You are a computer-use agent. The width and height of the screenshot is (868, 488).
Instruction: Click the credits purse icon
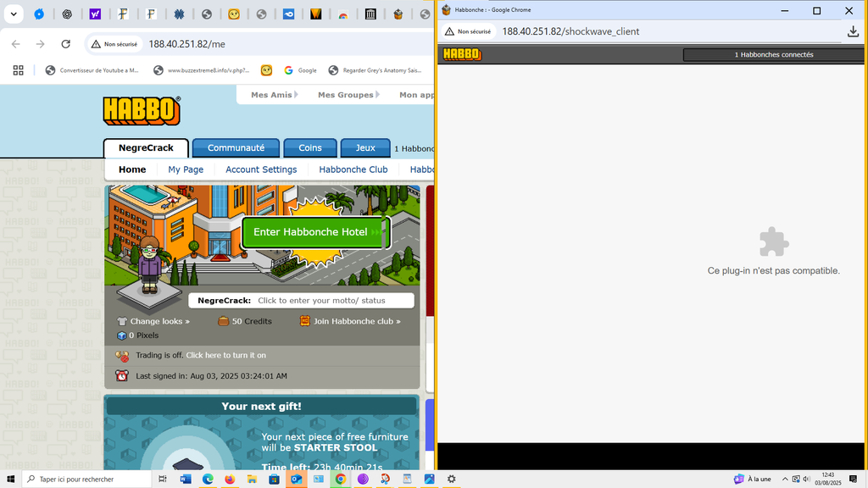tap(224, 321)
